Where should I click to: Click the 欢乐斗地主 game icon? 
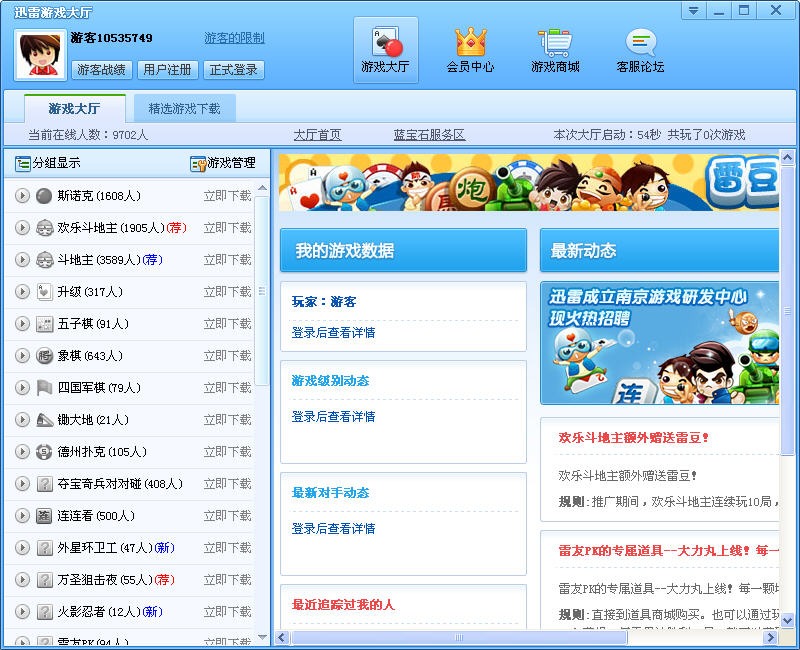tap(44, 228)
